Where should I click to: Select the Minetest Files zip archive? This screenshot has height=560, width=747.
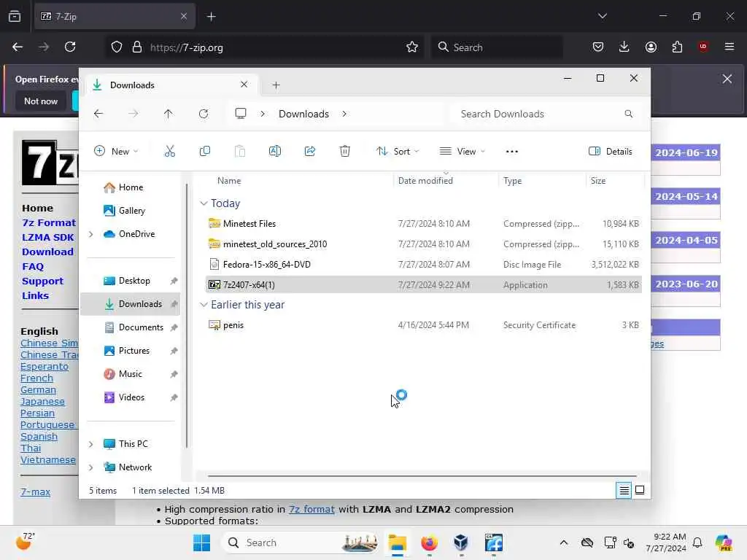[x=424, y=223]
